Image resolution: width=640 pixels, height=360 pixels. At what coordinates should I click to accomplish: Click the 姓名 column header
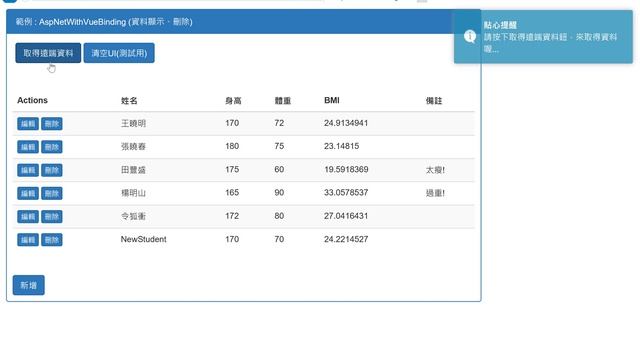tap(129, 101)
